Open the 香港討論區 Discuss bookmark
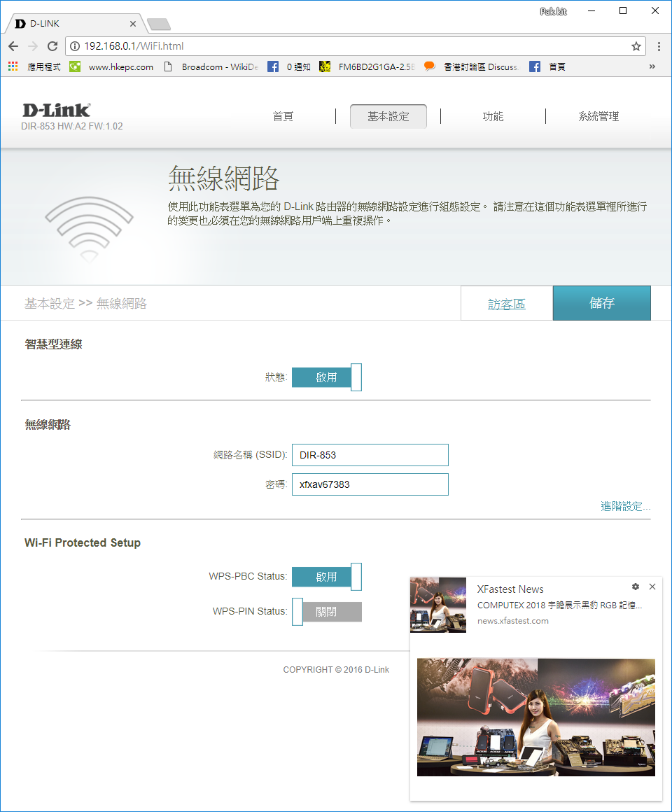This screenshot has height=812, width=672. (470, 66)
